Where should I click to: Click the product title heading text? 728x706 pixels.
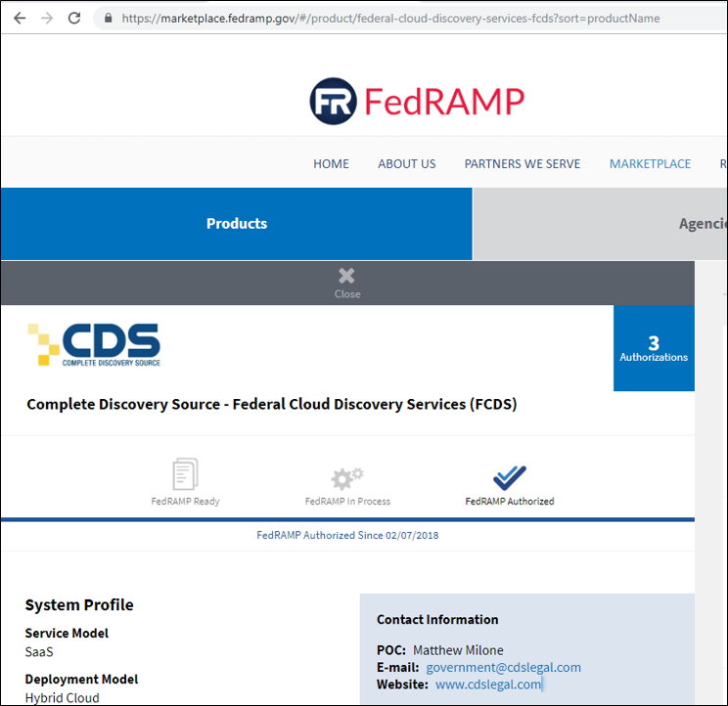pyautogui.click(x=272, y=404)
